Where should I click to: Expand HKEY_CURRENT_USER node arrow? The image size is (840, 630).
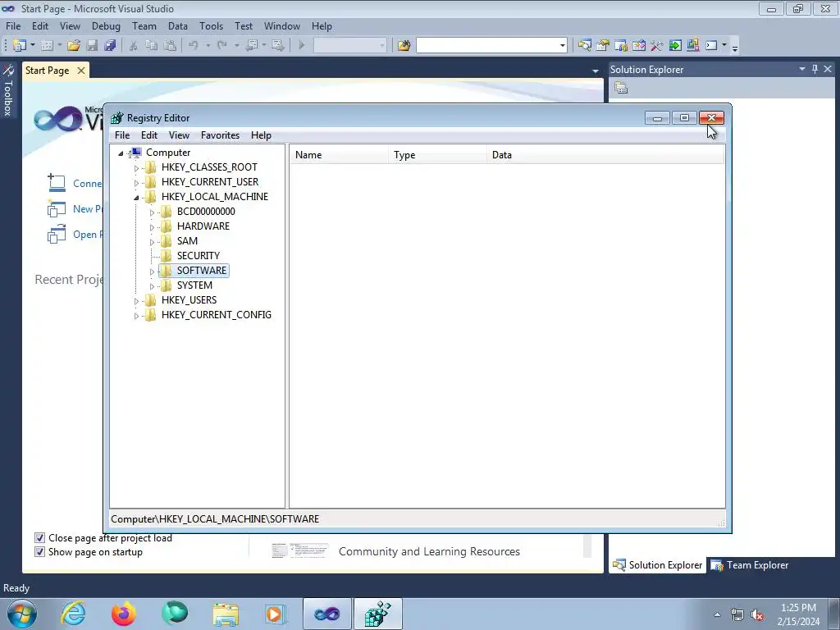click(x=136, y=183)
